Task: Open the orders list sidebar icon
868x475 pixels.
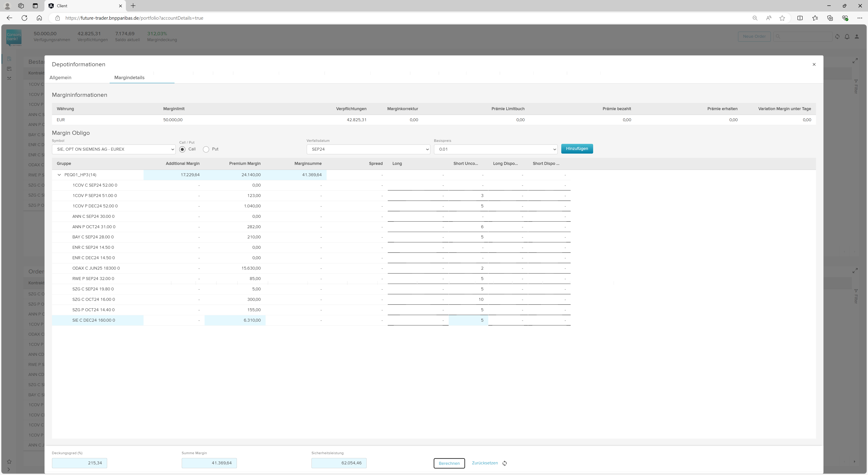Action: pyautogui.click(x=9, y=69)
